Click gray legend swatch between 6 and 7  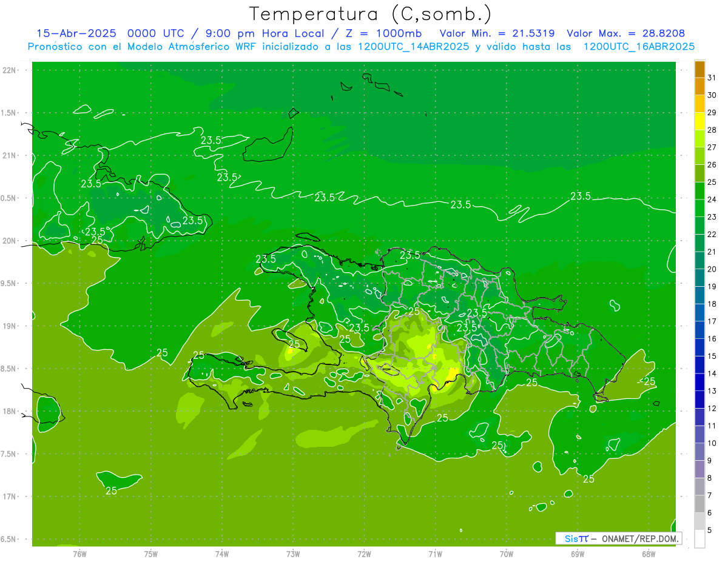tap(700, 504)
